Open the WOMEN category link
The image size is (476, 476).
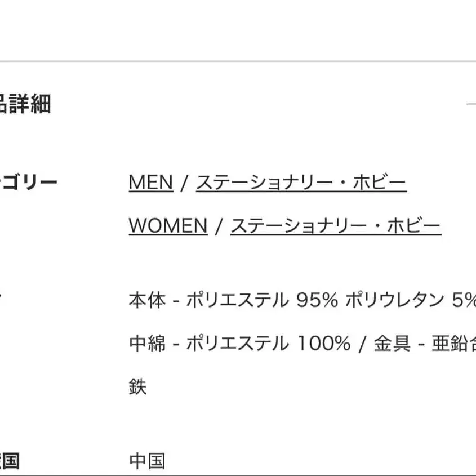coord(167,225)
